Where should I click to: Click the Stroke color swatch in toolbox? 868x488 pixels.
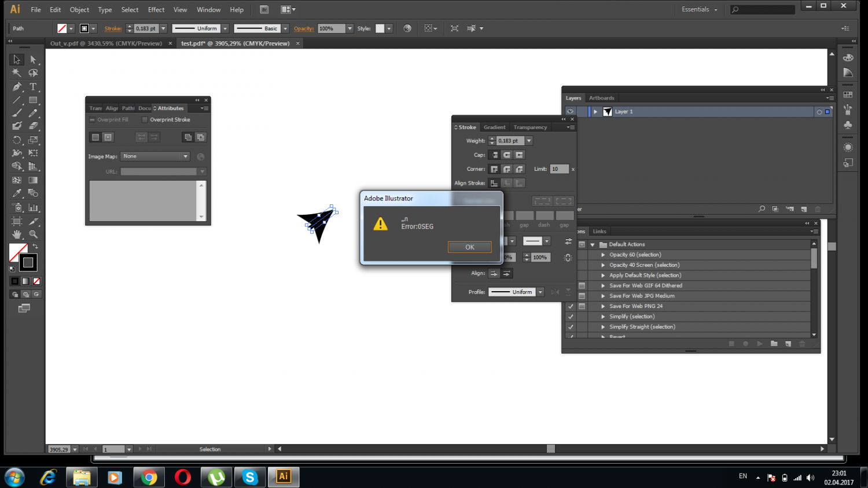coord(28,263)
